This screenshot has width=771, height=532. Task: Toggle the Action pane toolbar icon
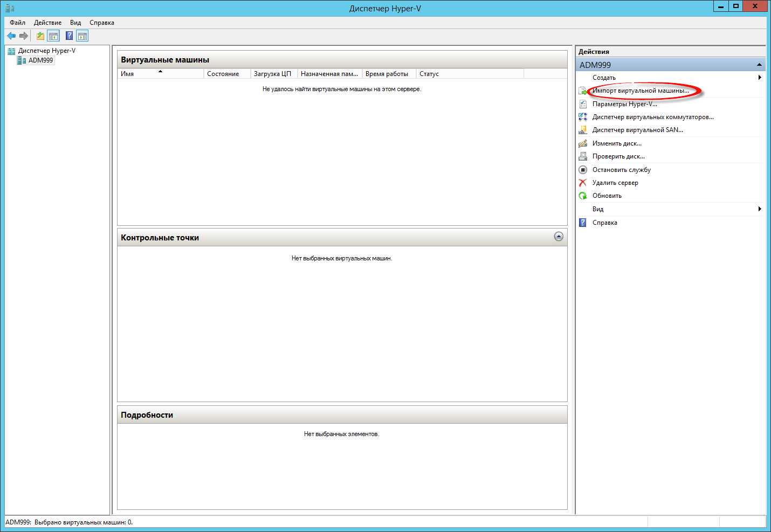click(x=82, y=36)
